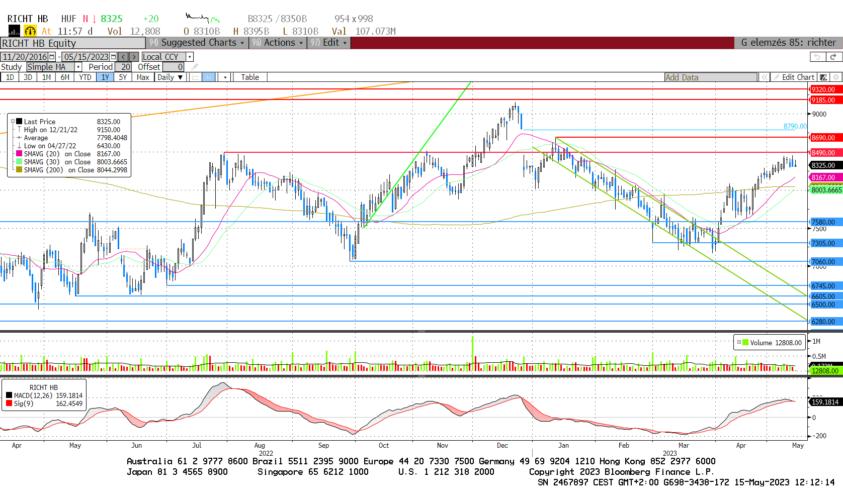Click the 8790.00 light blue line label
The height and width of the screenshot is (504, 843).
[x=795, y=126]
